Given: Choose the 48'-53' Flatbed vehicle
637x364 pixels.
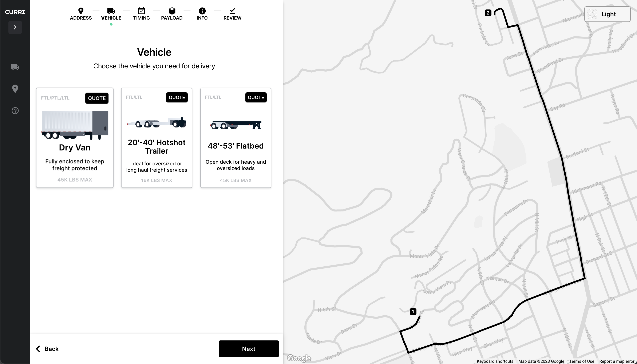Looking at the screenshot, I should pos(236,138).
